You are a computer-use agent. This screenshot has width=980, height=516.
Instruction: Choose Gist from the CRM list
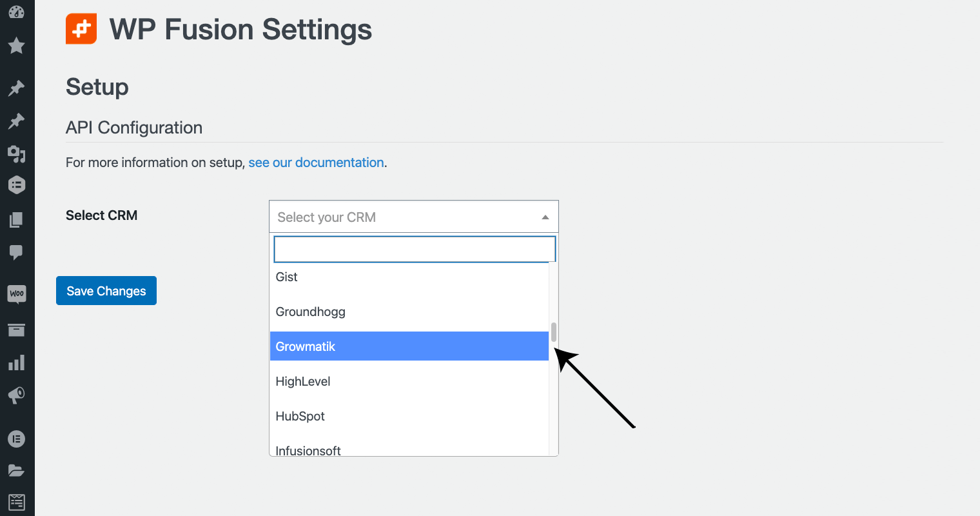[409, 277]
